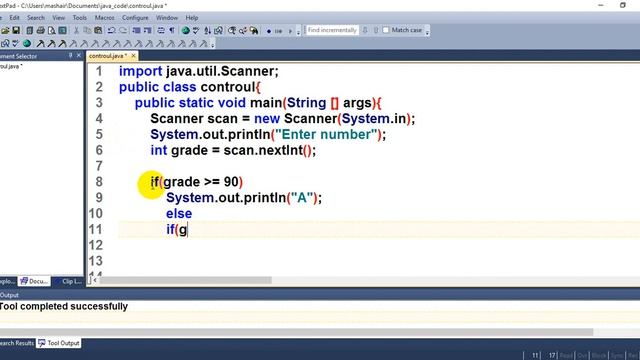Open the Tools menu
Viewport: 640px width, 360px height.
(80, 18)
